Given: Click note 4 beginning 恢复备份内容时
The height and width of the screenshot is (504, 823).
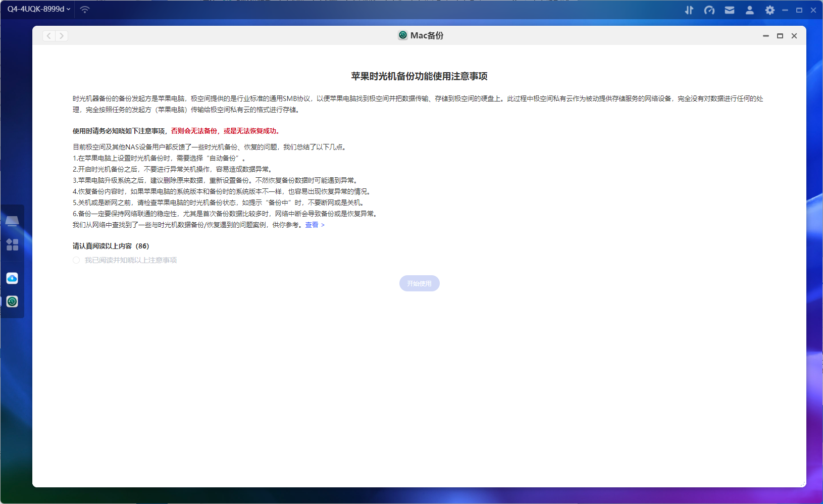Looking at the screenshot, I should click(223, 192).
